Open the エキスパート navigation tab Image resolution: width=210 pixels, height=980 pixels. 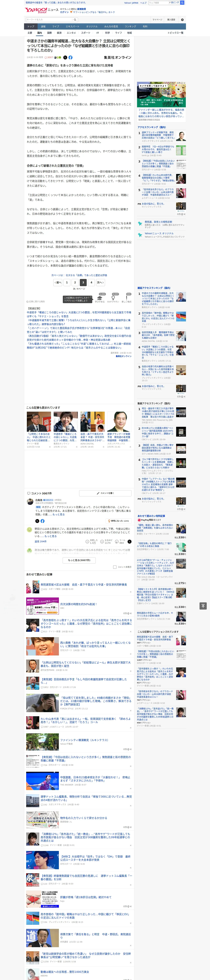tap(72, 27)
